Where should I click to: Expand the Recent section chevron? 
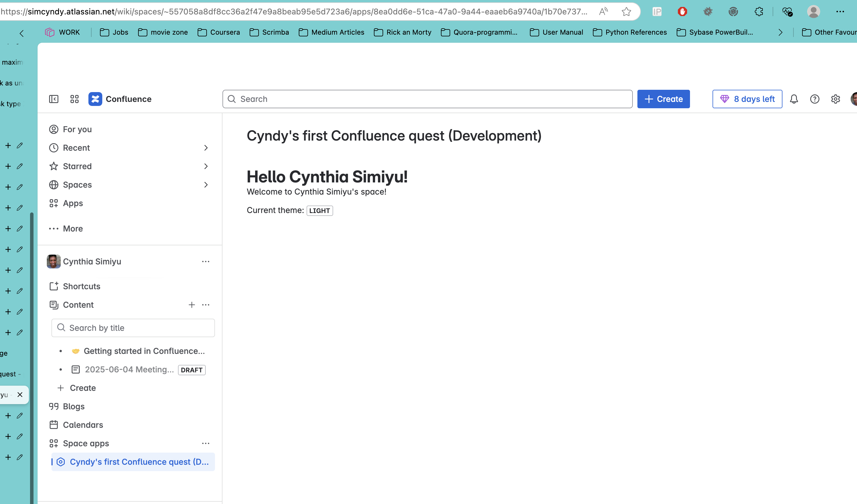(x=206, y=148)
